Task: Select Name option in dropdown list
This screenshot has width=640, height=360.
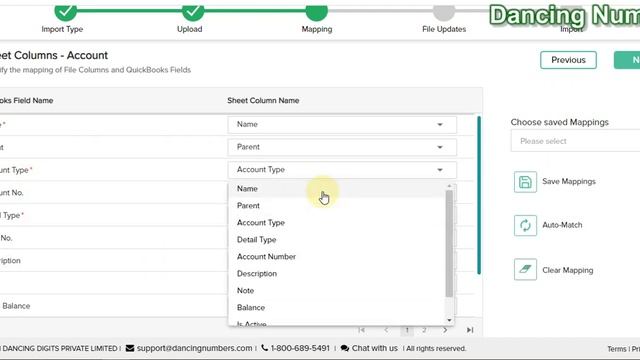Action: 337,189
